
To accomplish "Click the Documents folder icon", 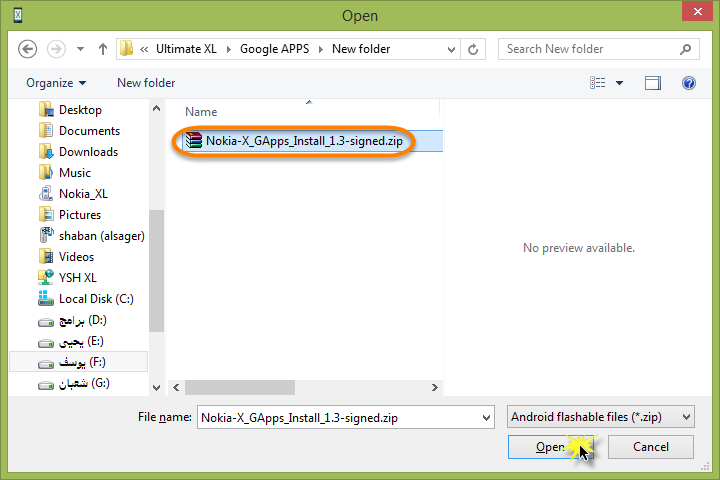I will pyautogui.click(x=46, y=131).
